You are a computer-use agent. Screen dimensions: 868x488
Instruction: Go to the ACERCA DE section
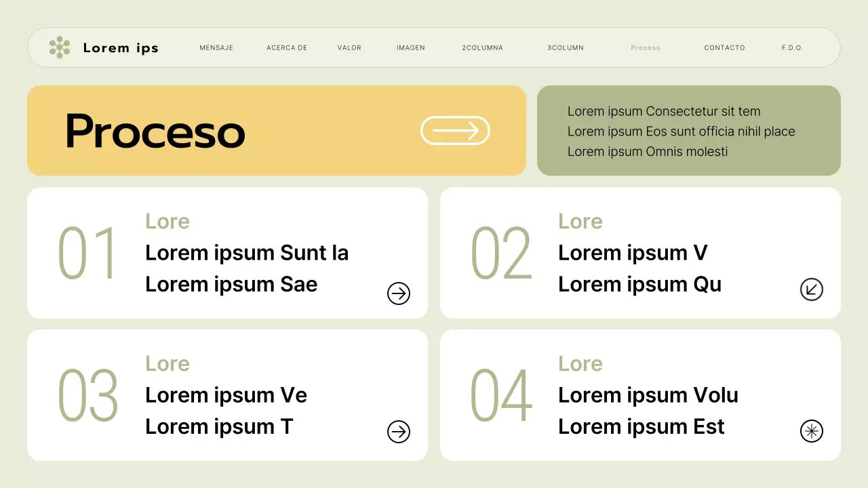pos(287,48)
